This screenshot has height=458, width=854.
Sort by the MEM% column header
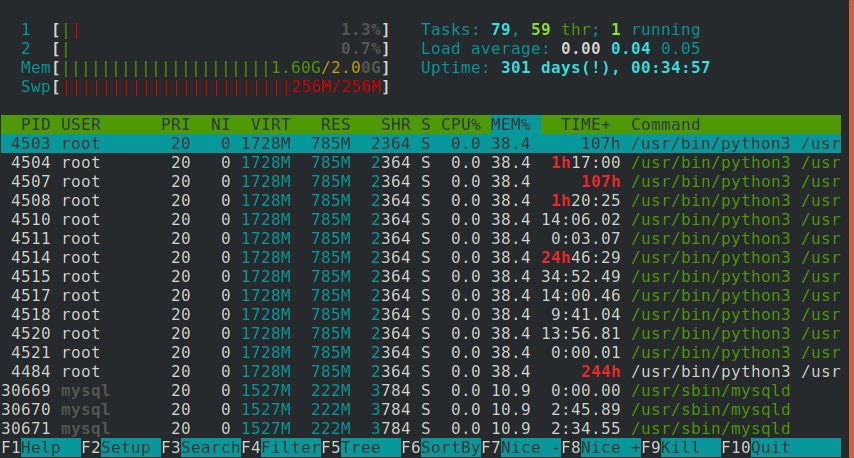pos(511,125)
